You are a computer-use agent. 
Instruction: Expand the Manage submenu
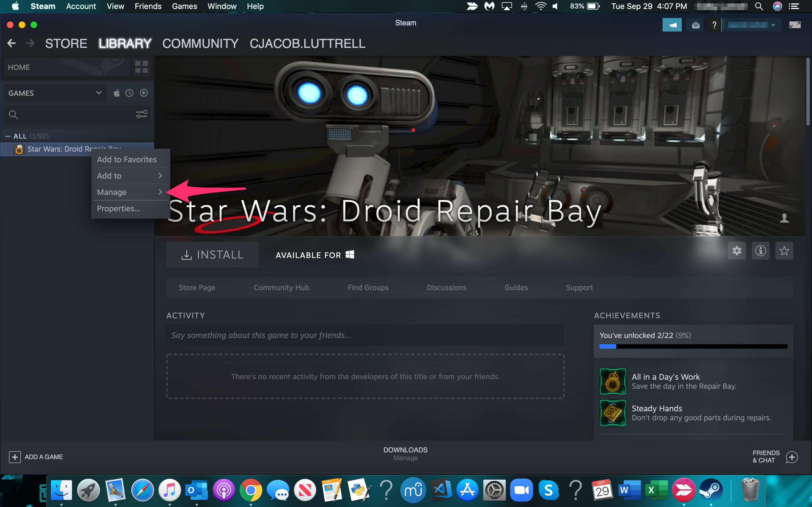pyautogui.click(x=129, y=192)
